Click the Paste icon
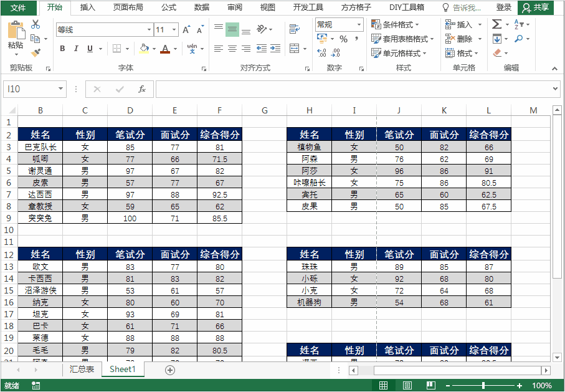This screenshot has width=565, height=392. point(16,31)
